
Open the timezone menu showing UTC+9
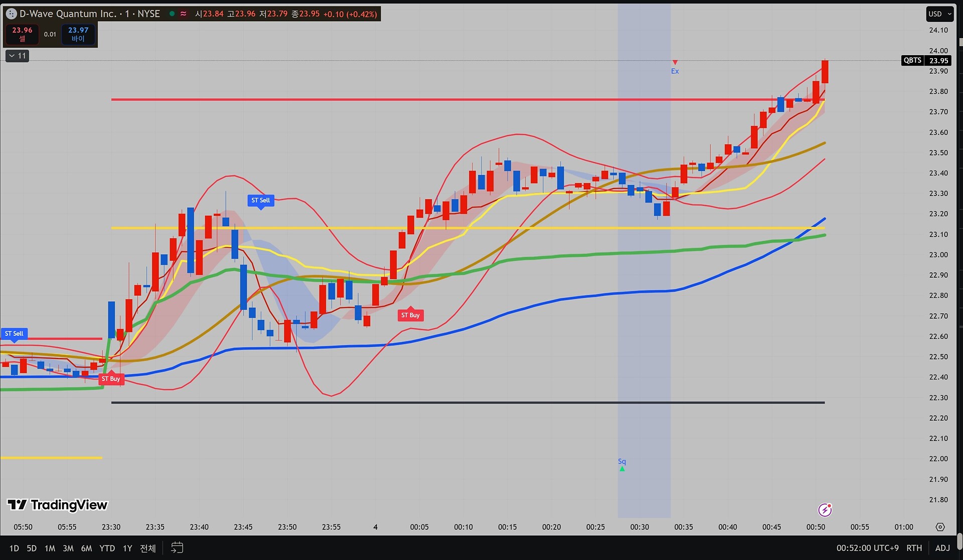[x=867, y=548]
